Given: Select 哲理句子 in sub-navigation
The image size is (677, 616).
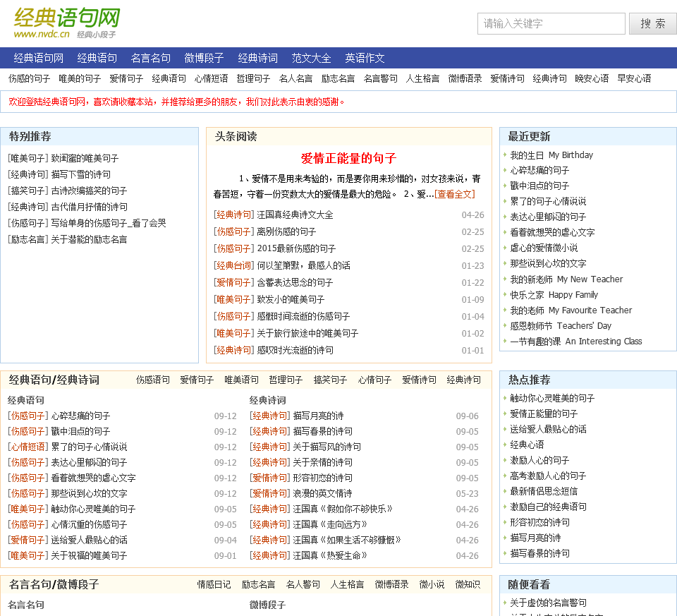Looking at the screenshot, I should click(x=253, y=78).
